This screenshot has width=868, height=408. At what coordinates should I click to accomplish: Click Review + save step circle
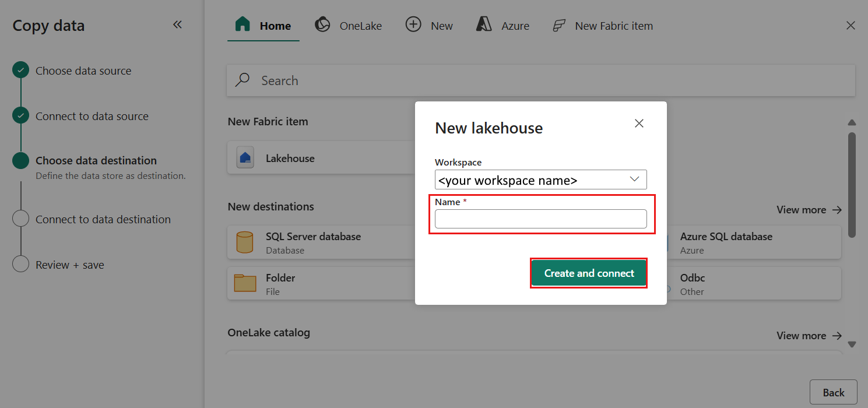[x=20, y=264]
